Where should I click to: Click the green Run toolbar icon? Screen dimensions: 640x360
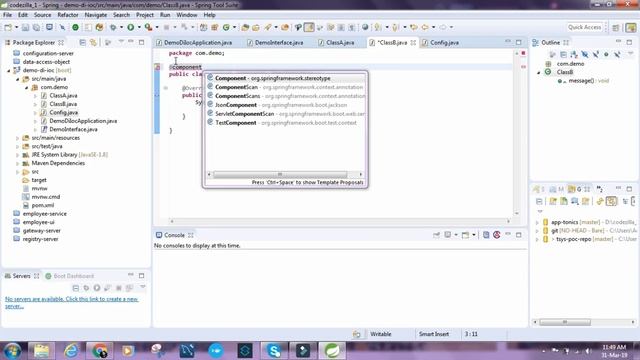pyautogui.click(x=131, y=27)
